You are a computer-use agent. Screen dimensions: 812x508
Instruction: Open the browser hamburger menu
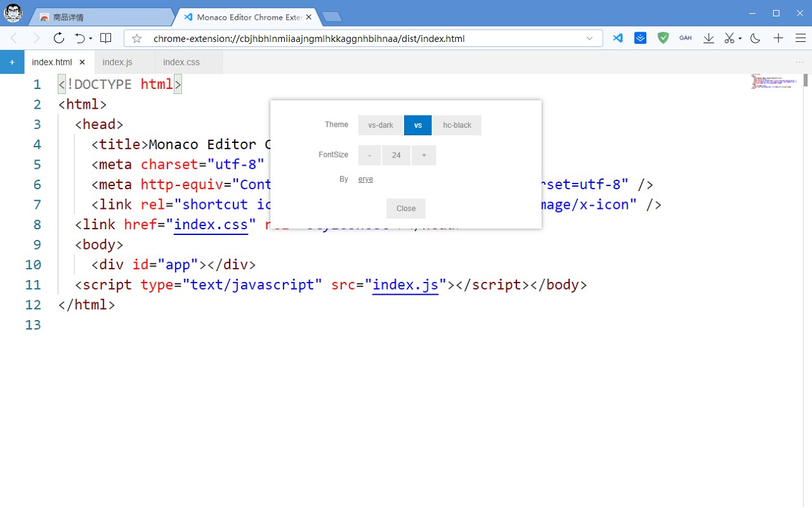point(800,38)
